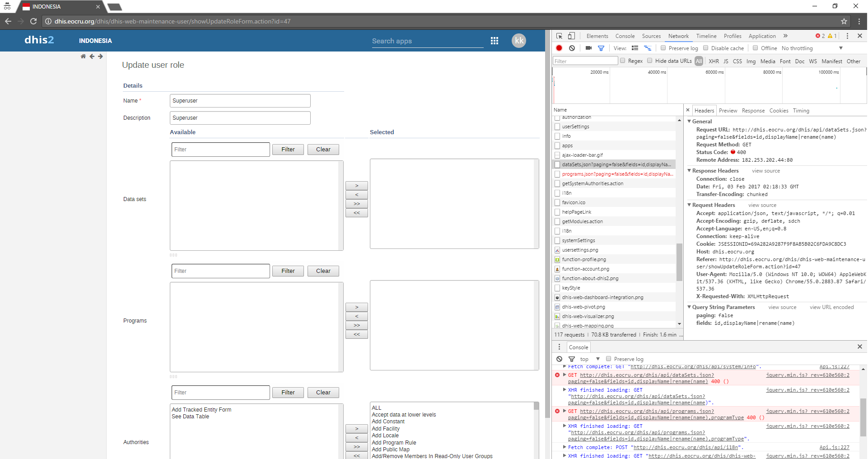Switch to the Console tab in DevTools
868x459 pixels.
625,36
